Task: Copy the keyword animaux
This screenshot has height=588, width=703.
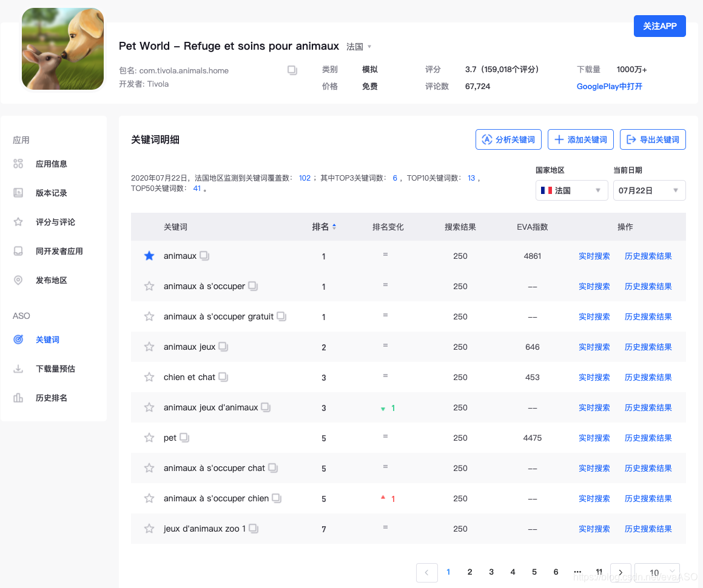Action: point(204,256)
